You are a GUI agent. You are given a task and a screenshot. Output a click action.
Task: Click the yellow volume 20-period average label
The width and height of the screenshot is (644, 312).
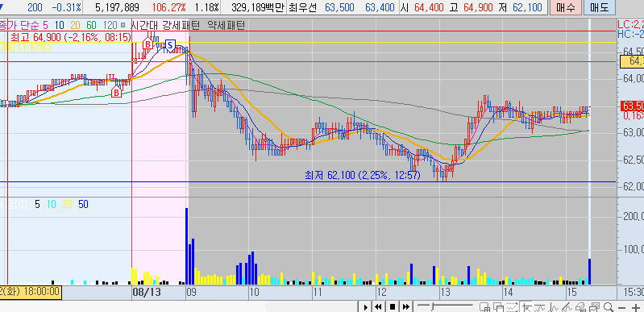(67, 204)
